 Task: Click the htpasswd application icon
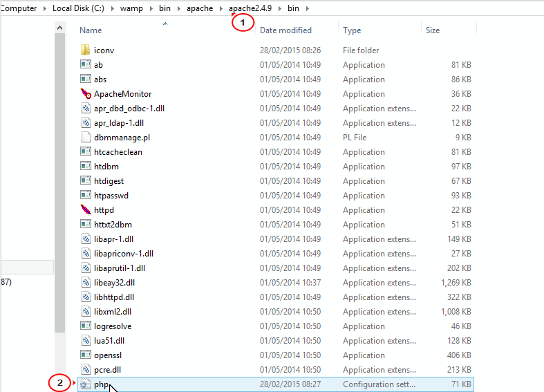coord(85,195)
